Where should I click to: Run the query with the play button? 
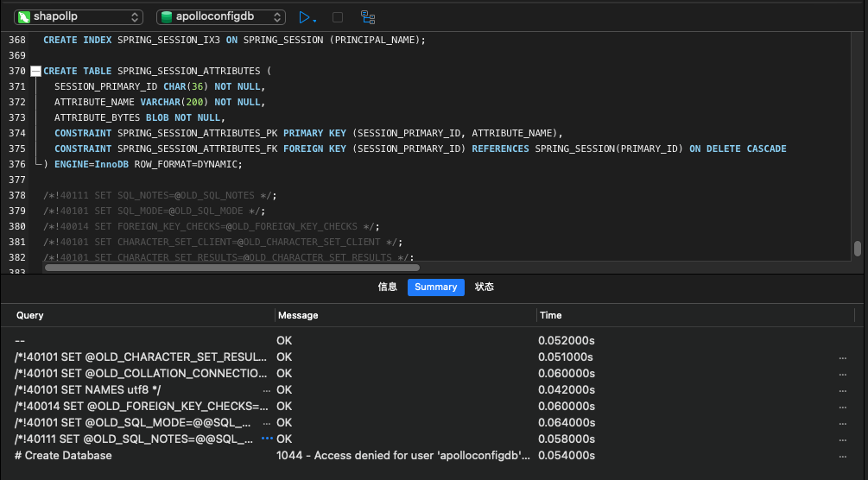[x=304, y=17]
